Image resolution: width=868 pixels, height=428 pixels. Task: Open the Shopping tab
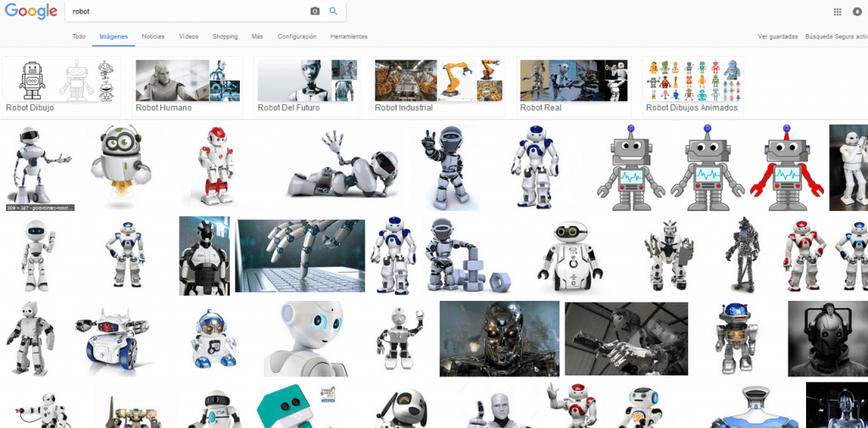coord(225,36)
